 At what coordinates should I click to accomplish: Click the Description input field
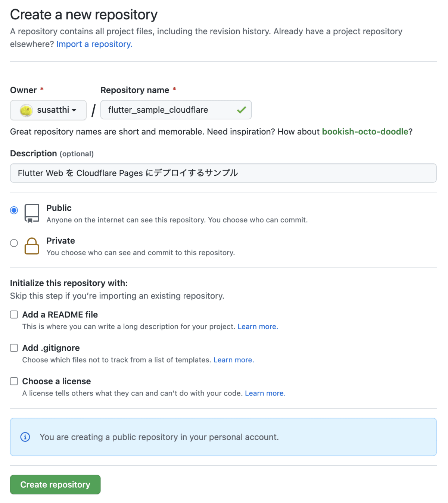(223, 173)
